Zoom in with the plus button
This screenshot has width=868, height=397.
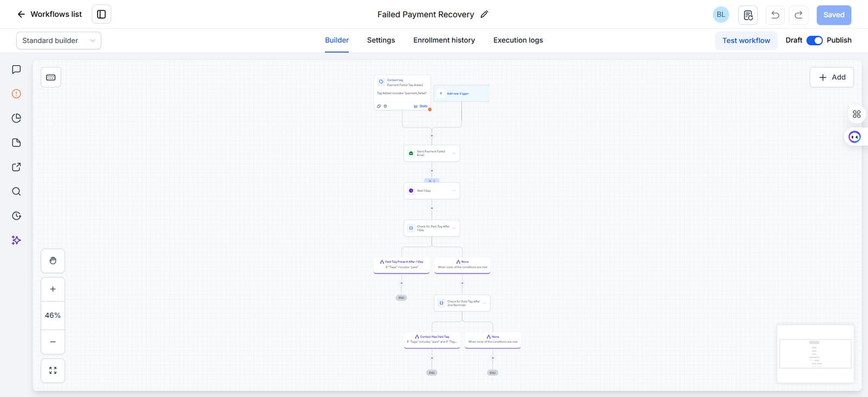pyautogui.click(x=53, y=289)
